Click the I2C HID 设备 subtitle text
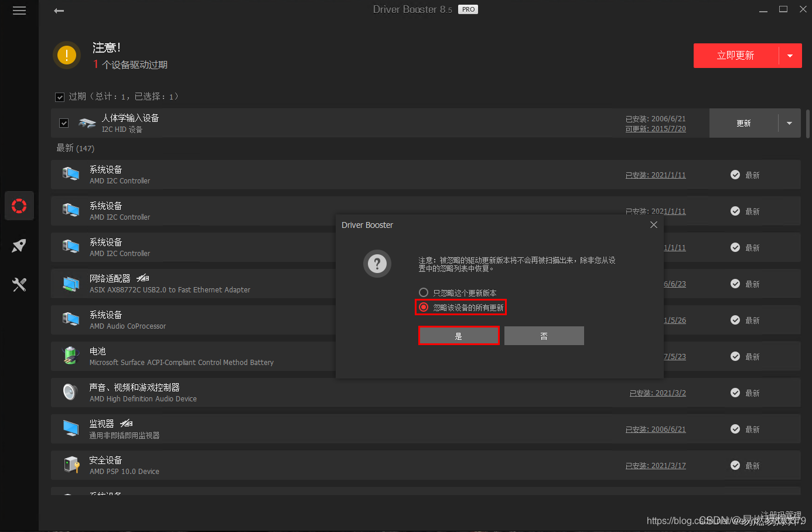 (122, 129)
